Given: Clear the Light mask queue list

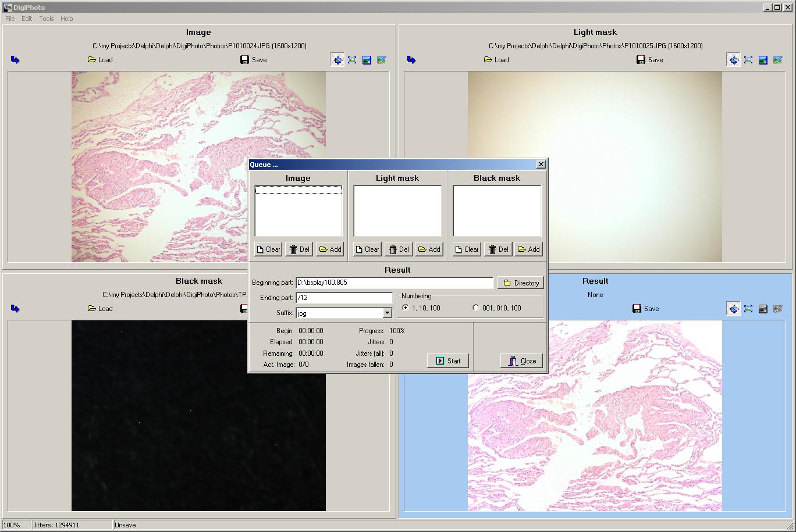Looking at the screenshot, I should click(367, 249).
